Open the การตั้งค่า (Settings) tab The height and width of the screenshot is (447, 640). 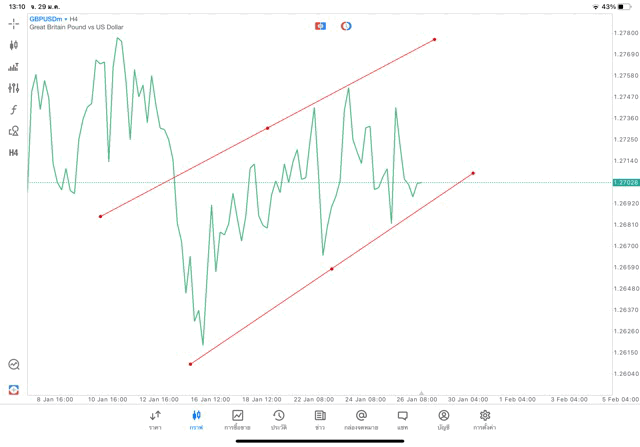[485, 419]
